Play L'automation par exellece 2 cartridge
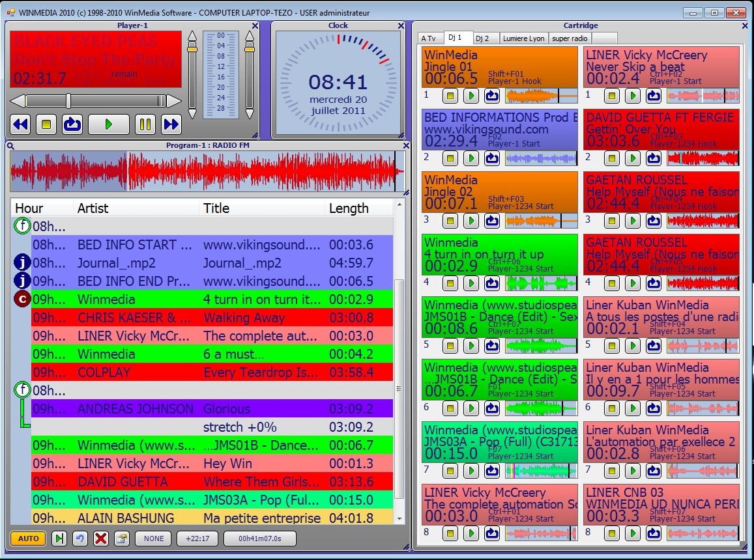Viewport: 754px width, 560px height. tap(633, 471)
